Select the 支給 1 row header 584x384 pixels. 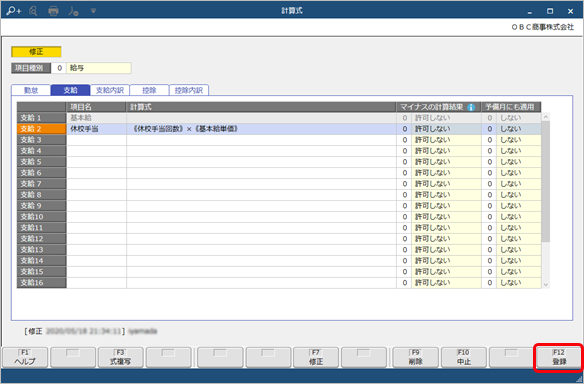41,118
